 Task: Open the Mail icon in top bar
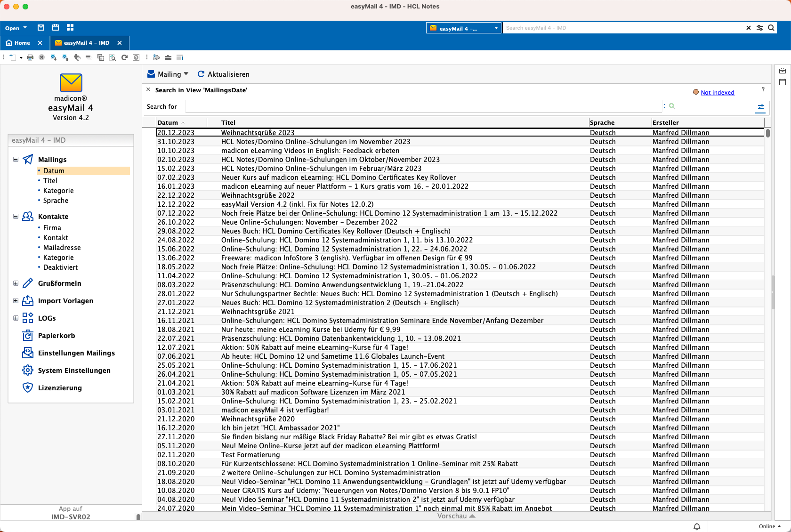(41, 28)
